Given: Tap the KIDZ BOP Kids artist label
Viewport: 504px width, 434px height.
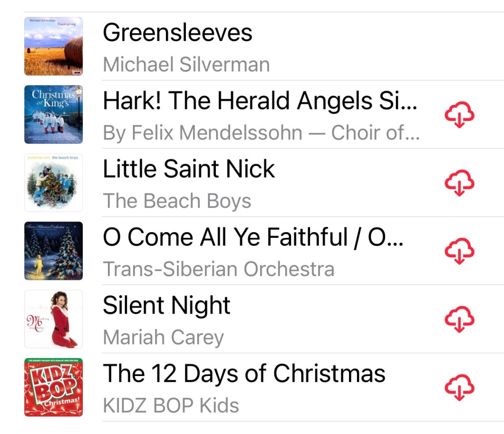Looking at the screenshot, I should 171,405.
